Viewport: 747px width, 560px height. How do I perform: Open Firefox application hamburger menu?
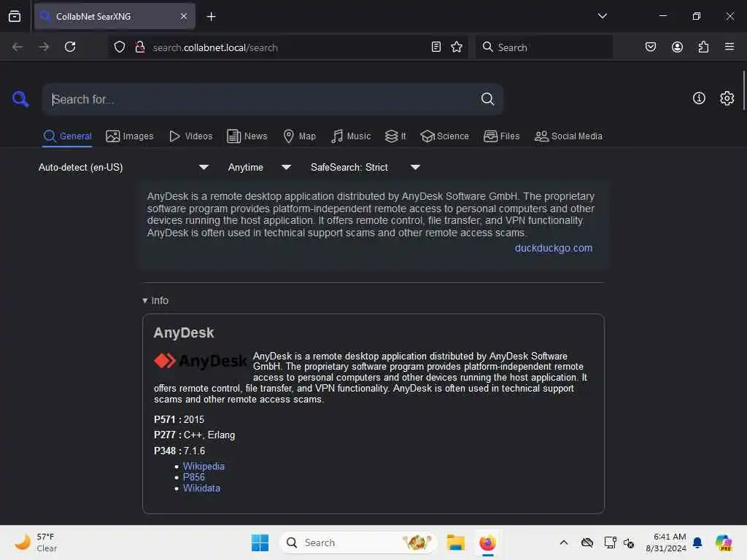pos(729,47)
